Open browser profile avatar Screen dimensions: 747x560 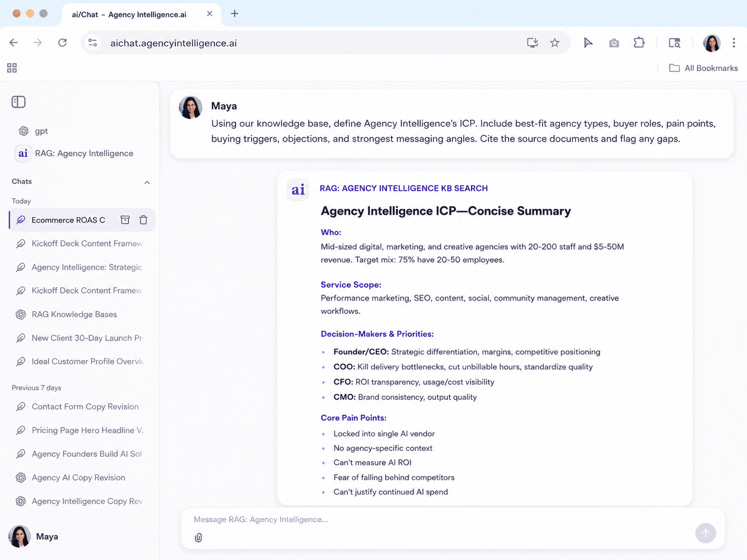click(712, 43)
